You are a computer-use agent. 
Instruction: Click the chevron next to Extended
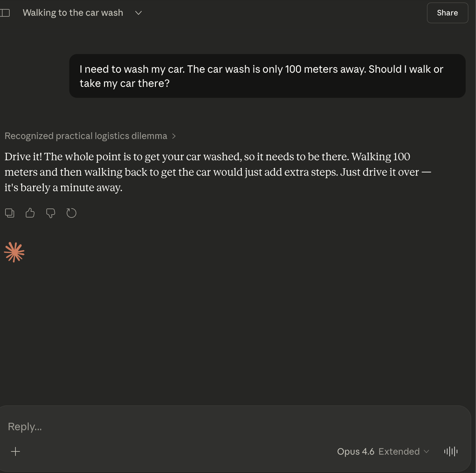tap(427, 451)
